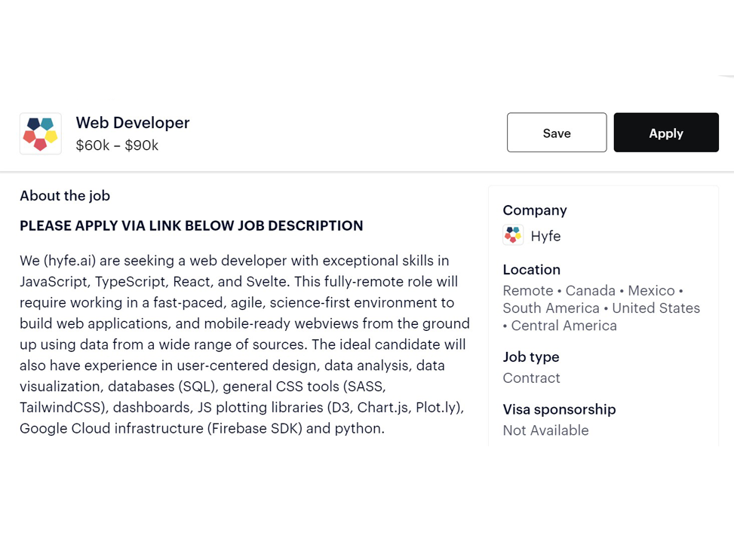The height and width of the screenshot is (560, 734).
Task: Select the Canada location tag
Action: pyautogui.click(x=590, y=290)
